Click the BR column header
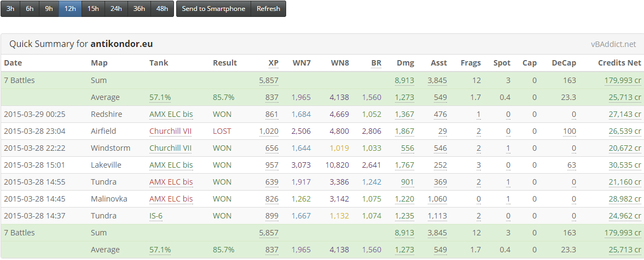The image size is (644, 260). pos(376,63)
